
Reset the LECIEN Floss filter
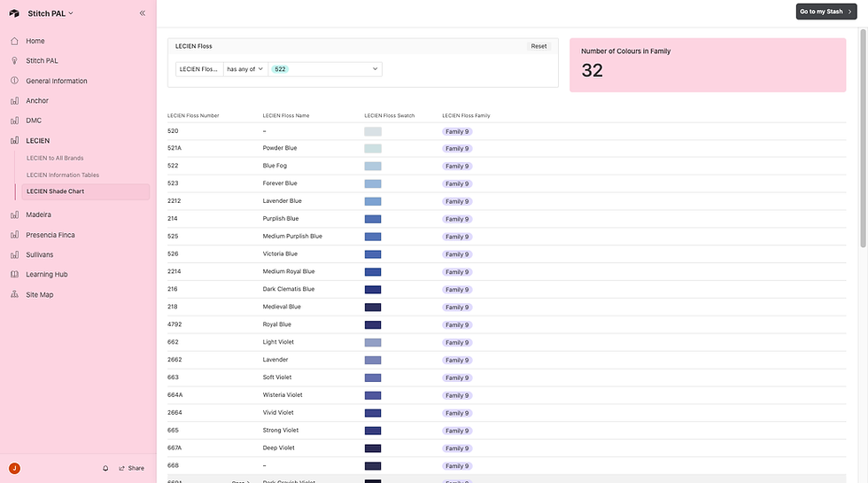click(x=539, y=46)
